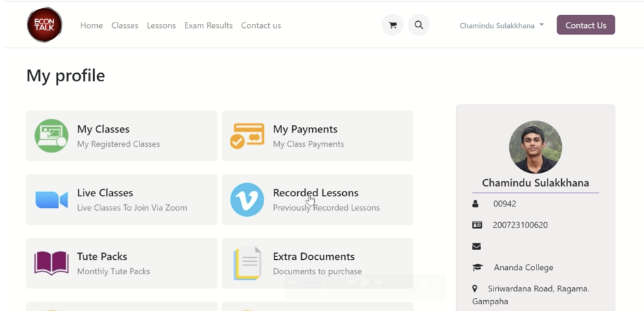Viewport: 644px width, 322px height.
Task: Click the search magnifier icon
Action: pos(419,25)
